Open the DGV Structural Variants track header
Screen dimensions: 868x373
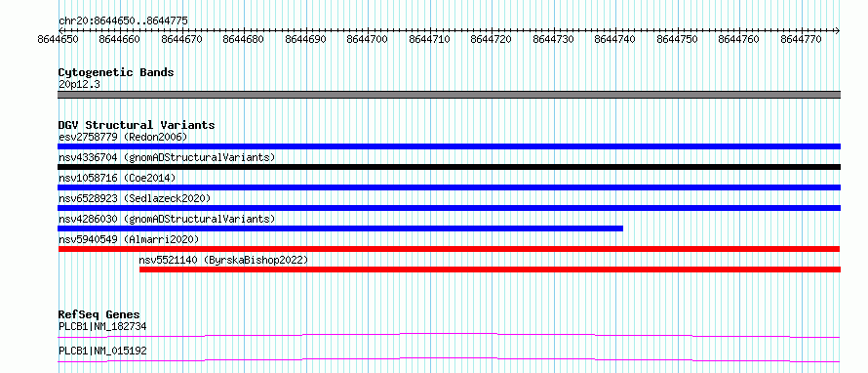point(137,125)
